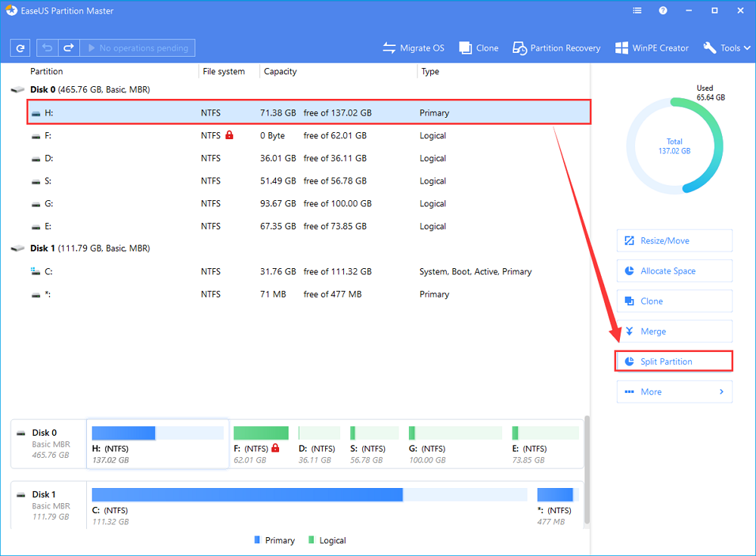The height and width of the screenshot is (556, 756).
Task: Click the Merge button
Action: 674,331
